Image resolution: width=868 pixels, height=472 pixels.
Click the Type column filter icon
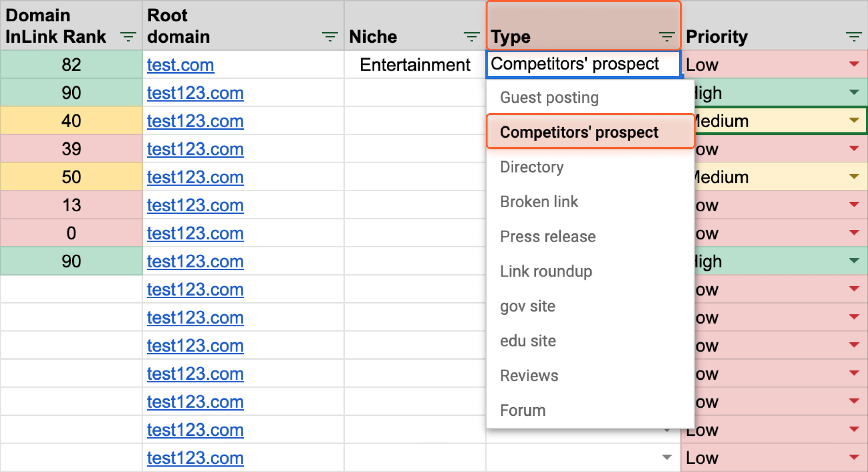coord(666,37)
